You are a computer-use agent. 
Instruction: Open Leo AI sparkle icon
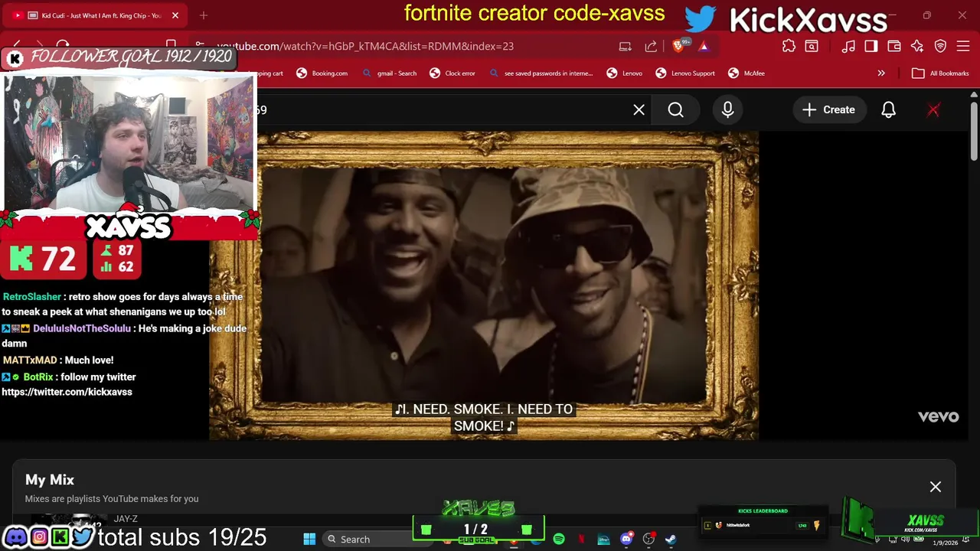(917, 46)
